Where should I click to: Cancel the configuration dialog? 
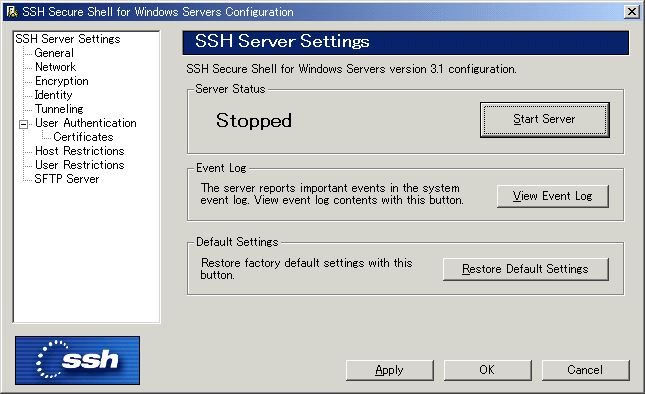pyautogui.click(x=585, y=370)
